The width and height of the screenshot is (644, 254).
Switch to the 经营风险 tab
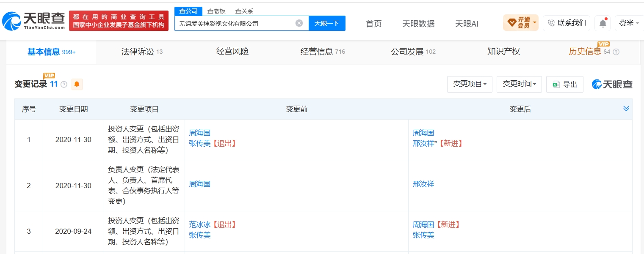pos(232,52)
